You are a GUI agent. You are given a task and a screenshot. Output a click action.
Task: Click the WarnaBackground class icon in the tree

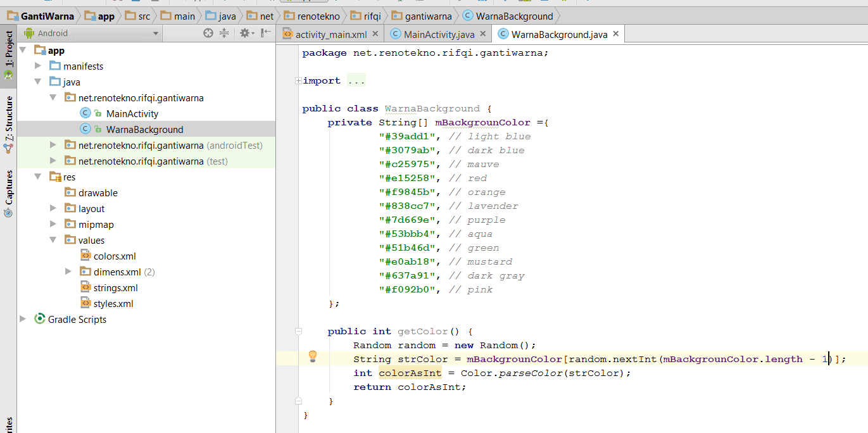click(85, 129)
